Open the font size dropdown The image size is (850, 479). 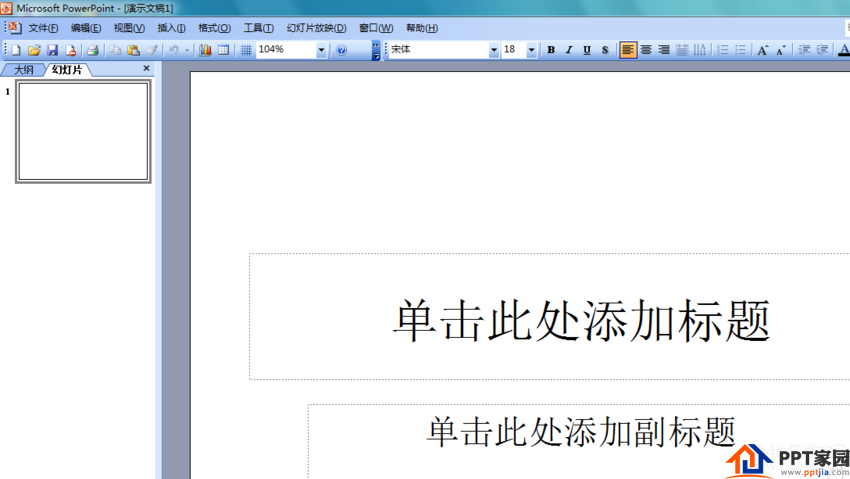pyautogui.click(x=531, y=50)
